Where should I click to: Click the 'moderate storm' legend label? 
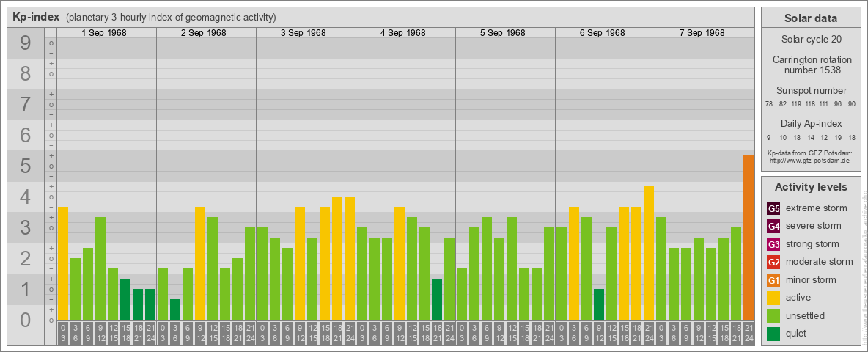pos(820,262)
